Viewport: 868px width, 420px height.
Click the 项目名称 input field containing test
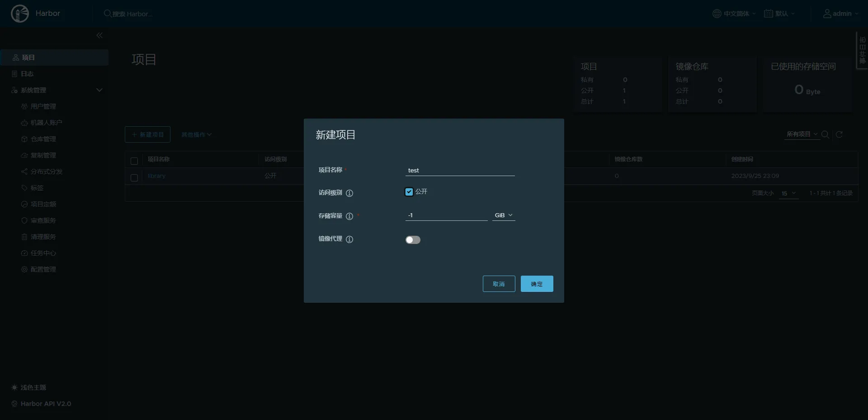point(460,170)
